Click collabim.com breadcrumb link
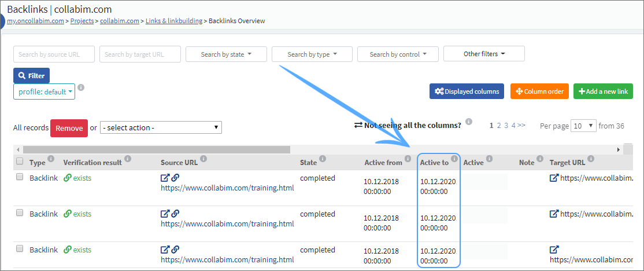 120,21
